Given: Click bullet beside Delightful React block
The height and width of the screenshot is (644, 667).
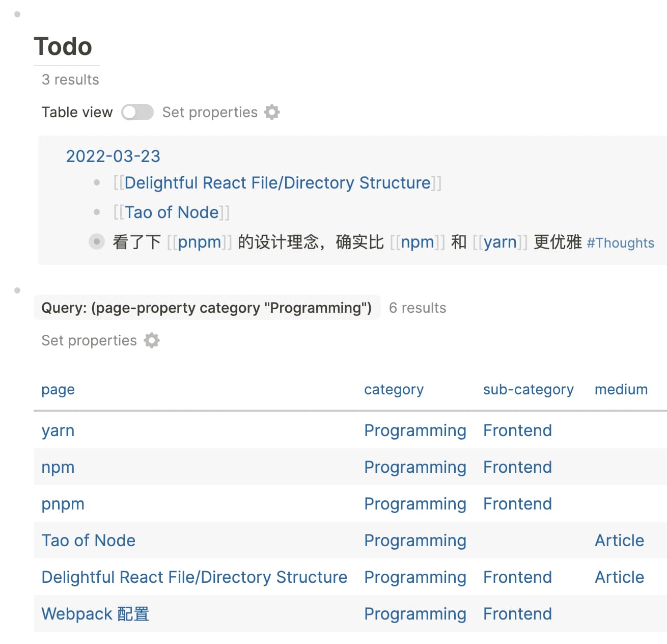Looking at the screenshot, I should (97, 182).
